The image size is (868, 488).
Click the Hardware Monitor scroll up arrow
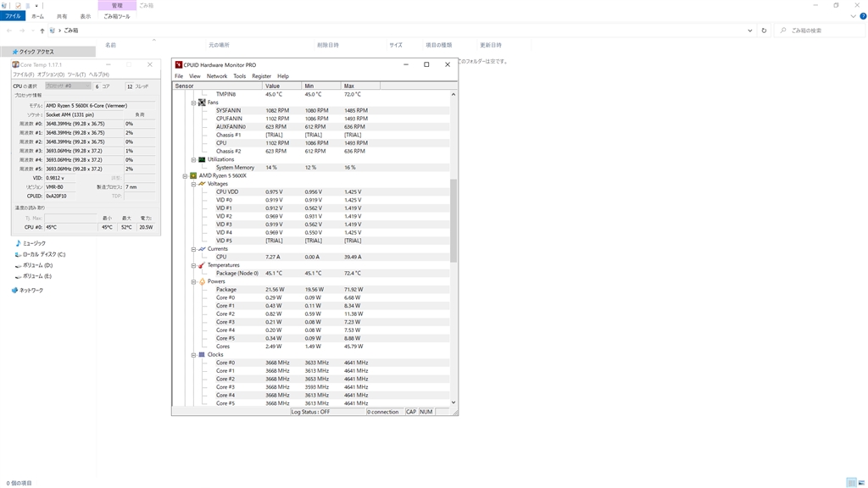point(453,95)
